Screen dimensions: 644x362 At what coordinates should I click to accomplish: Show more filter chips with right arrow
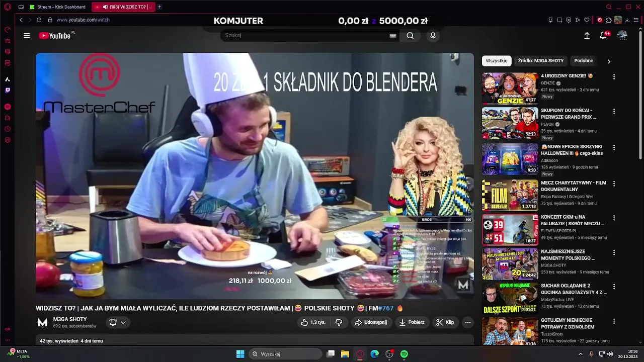tap(608, 61)
